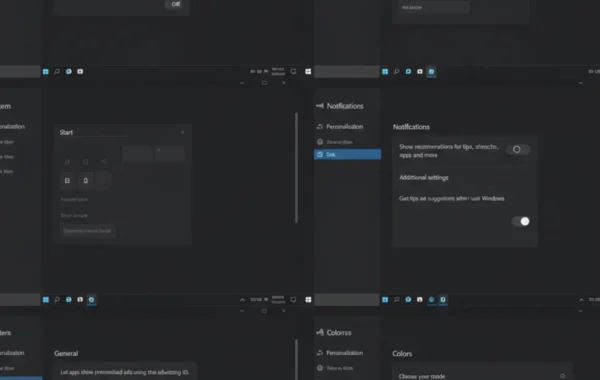Select highlighted blue sidebar item in Notifications window
The height and width of the screenshot is (380, 600).
(x=347, y=154)
